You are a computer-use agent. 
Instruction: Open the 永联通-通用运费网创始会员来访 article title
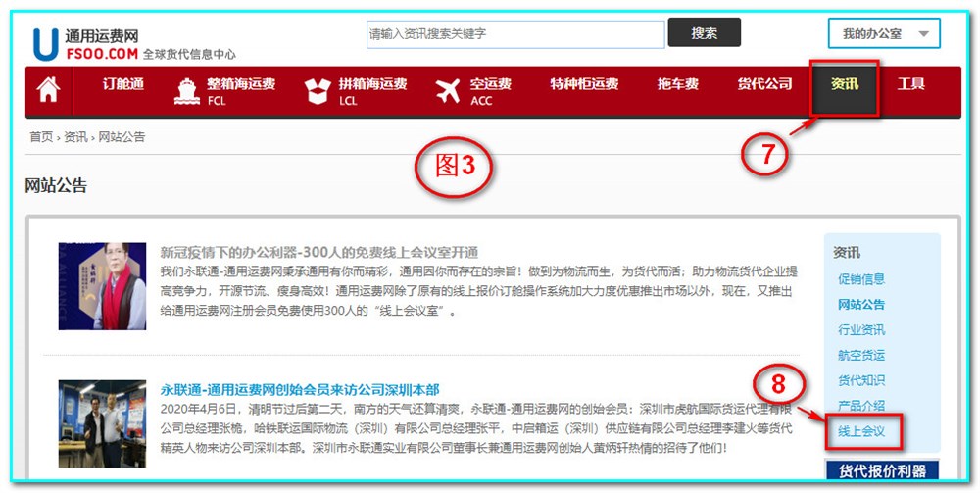point(300,390)
